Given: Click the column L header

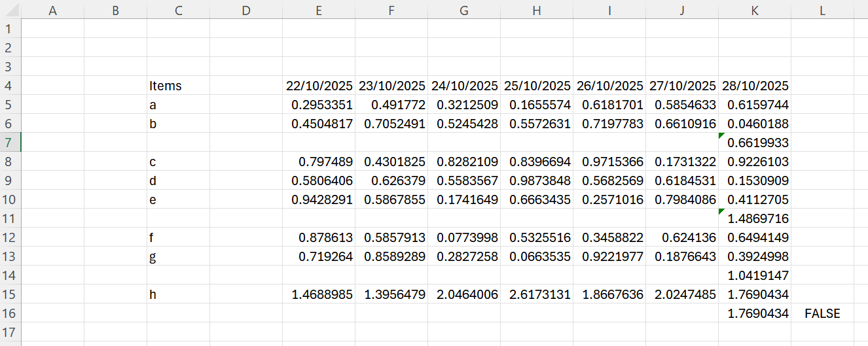Looking at the screenshot, I should (x=822, y=10).
